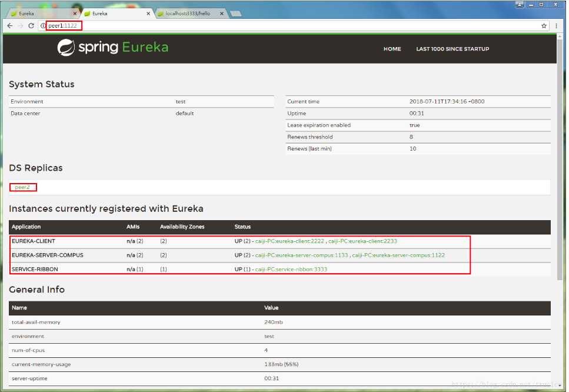
Task: Click the Uptime label in System Status
Action: click(x=297, y=114)
